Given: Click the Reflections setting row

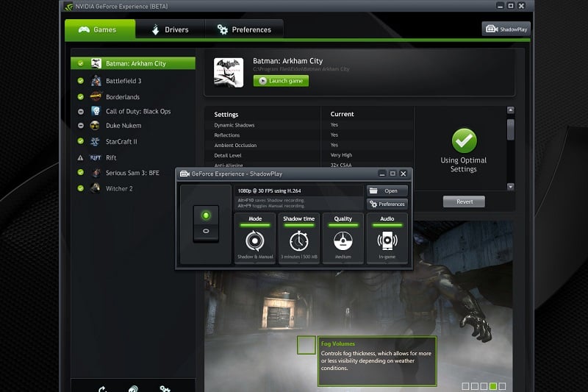Looking at the screenshot, I should pyautogui.click(x=309, y=135).
